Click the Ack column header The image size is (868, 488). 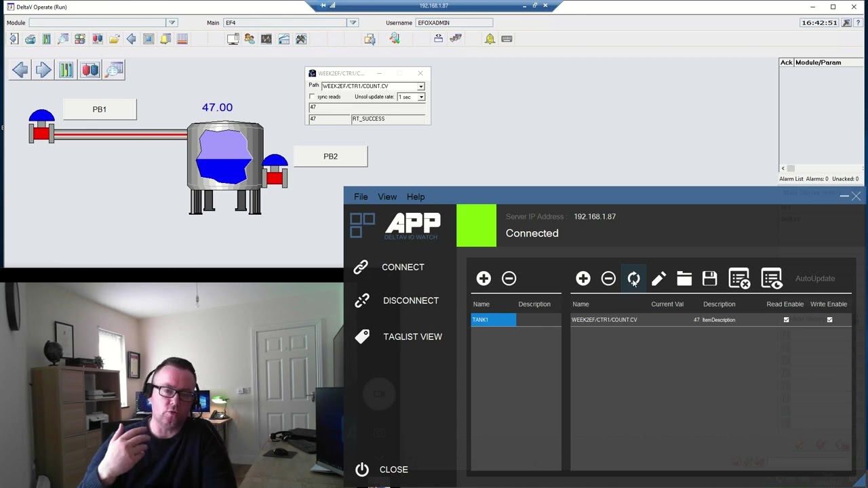coord(787,62)
